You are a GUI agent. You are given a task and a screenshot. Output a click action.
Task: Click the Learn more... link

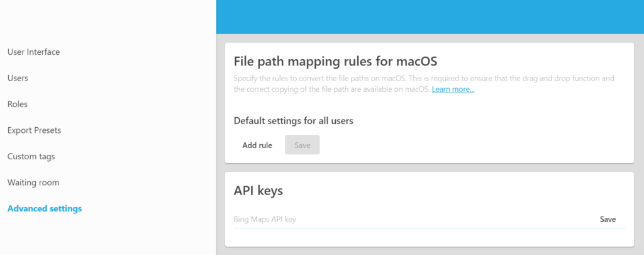point(453,90)
